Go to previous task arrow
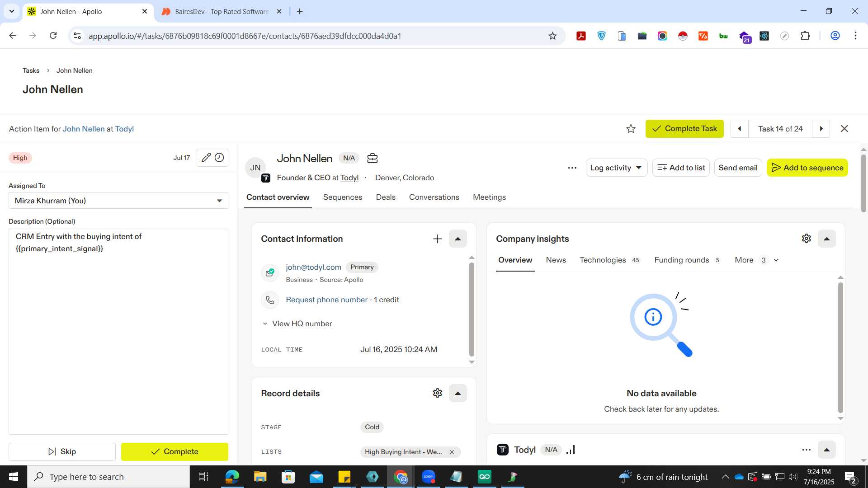This screenshot has height=488, width=868. [740, 129]
